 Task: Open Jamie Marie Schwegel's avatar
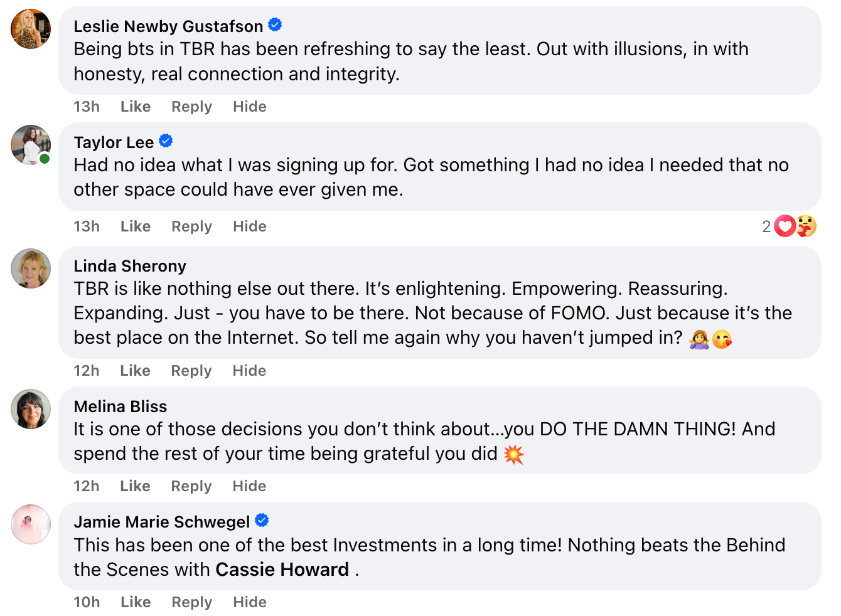31,524
